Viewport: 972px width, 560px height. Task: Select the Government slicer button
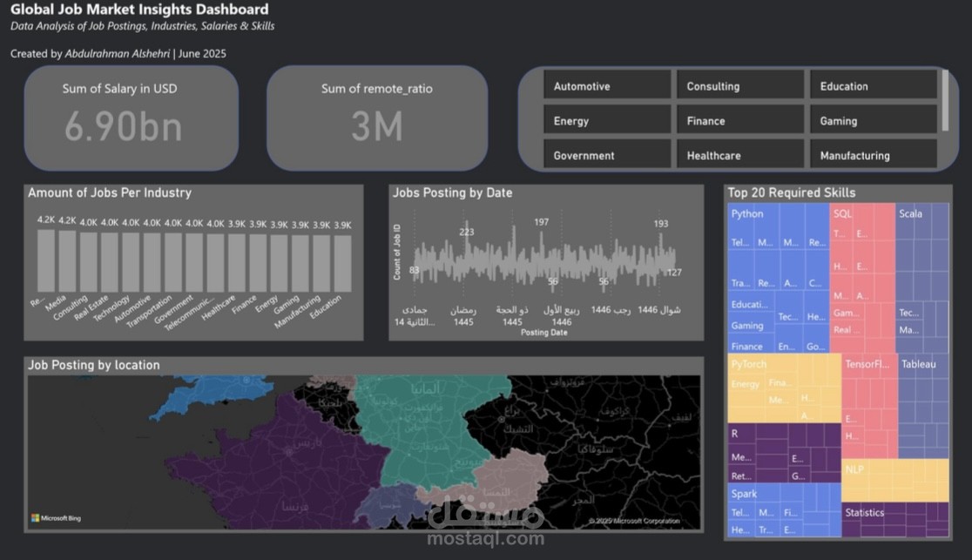click(x=607, y=154)
